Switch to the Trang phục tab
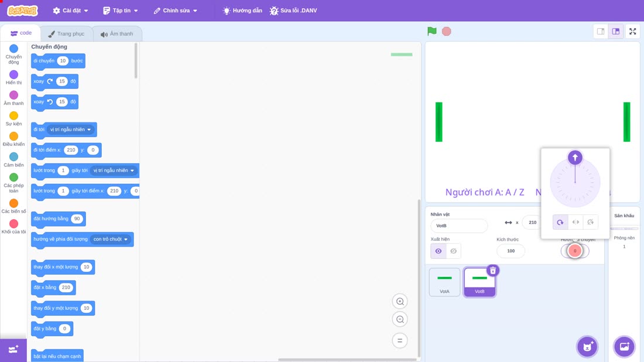 click(x=66, y=34)
